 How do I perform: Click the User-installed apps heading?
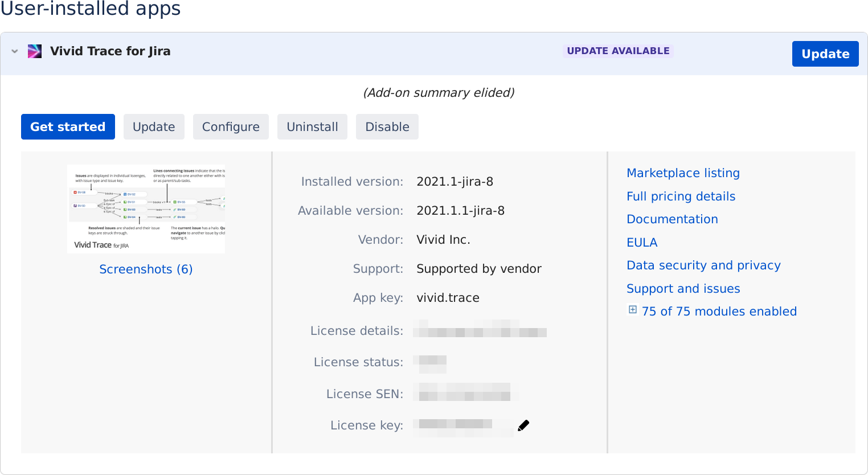[x=91, y=8]
